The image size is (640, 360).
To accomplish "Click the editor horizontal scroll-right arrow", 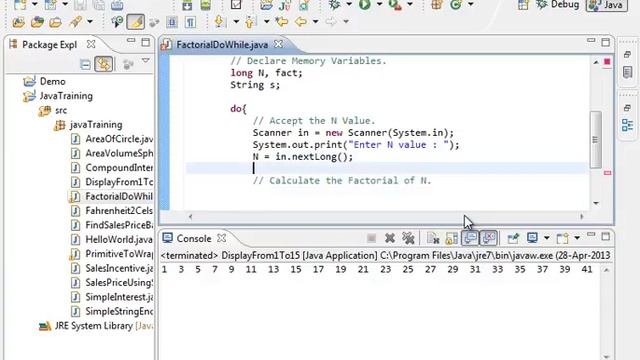I will point(582,217).
